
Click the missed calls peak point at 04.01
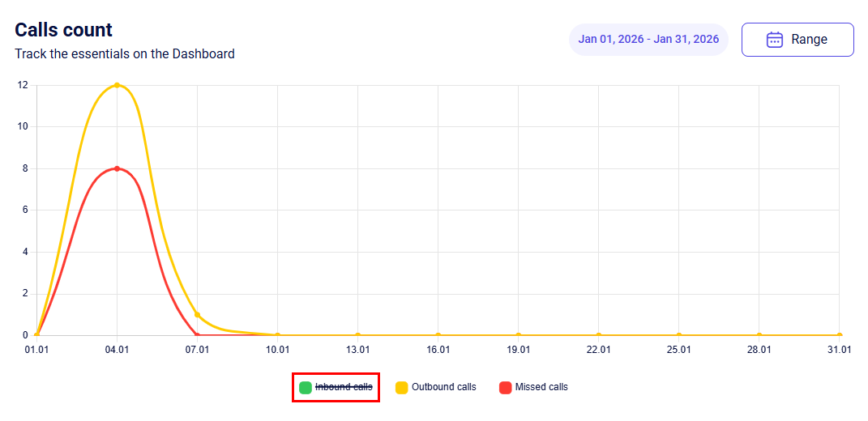coord(118,168)
